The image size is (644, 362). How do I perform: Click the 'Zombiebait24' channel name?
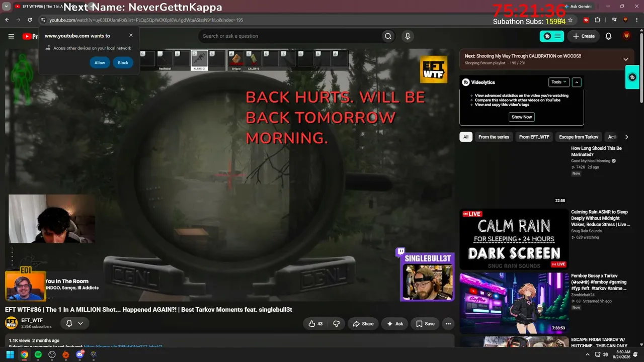pos(583,295)
